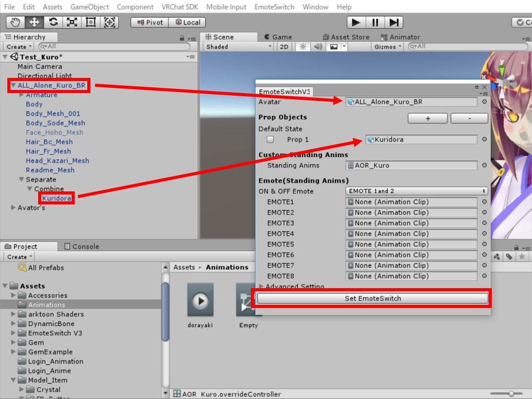532x399 pixels.
Task: Switch to the Animator tab
Action: 400,37
